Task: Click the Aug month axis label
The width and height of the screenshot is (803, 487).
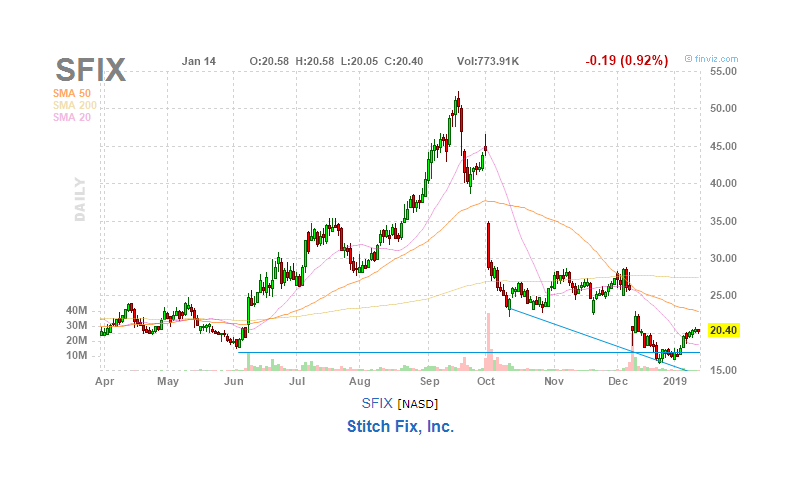Action: point(360,382)
